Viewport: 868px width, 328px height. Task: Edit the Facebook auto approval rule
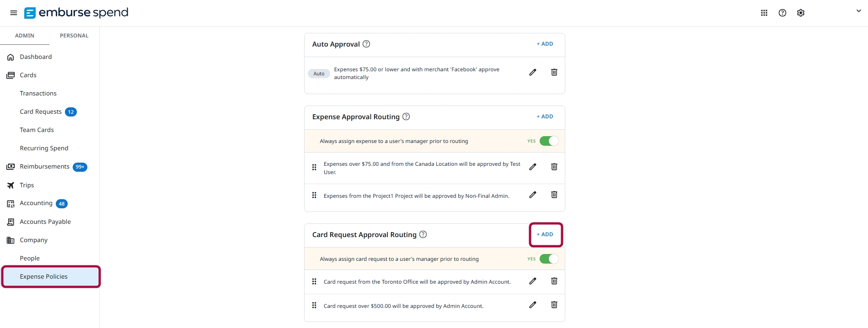533,72
